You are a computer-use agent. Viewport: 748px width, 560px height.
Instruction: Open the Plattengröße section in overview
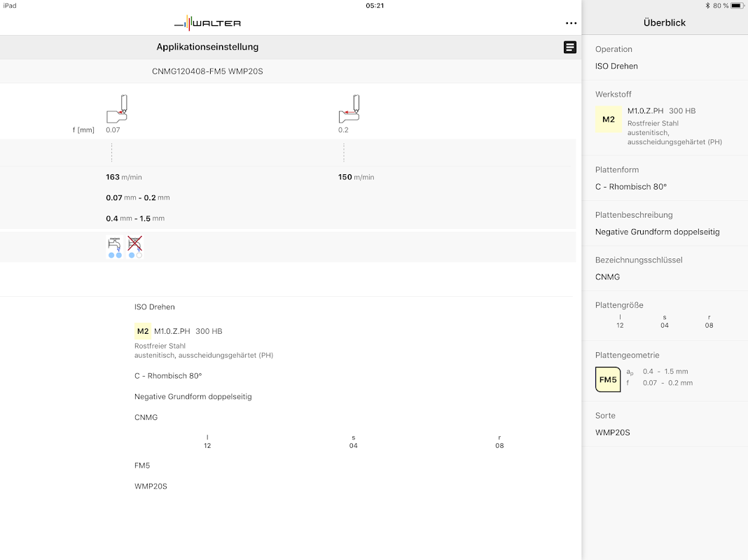pos(665,316)
